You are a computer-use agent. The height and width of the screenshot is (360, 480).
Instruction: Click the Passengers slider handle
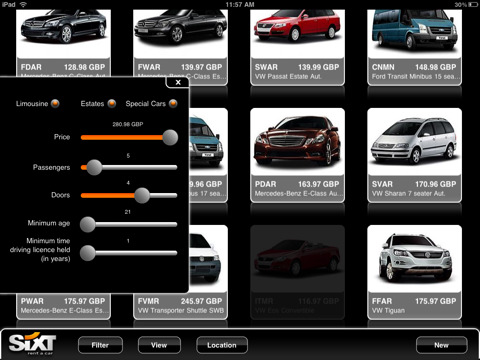point(94,167)
